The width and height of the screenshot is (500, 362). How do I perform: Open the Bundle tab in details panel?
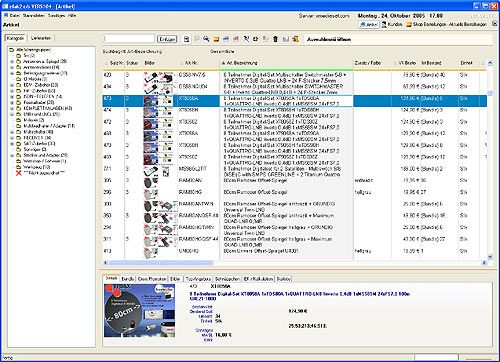[x=128, y=279]
